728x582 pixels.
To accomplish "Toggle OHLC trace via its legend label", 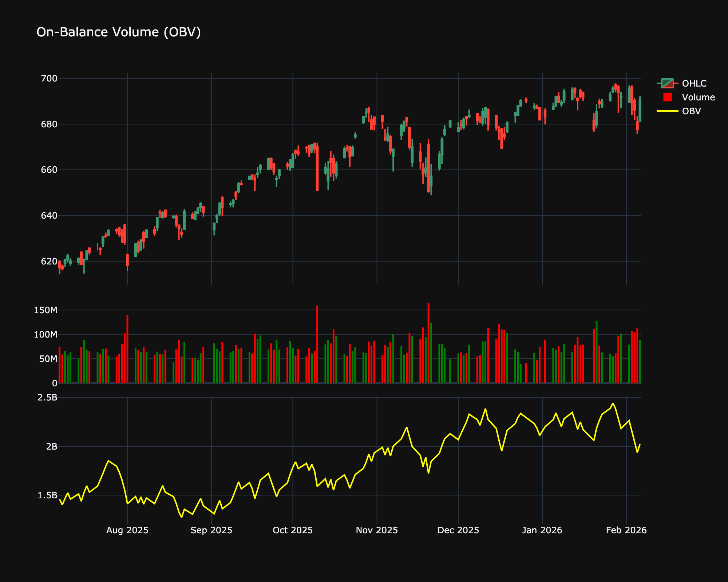I will click(694, 83).
